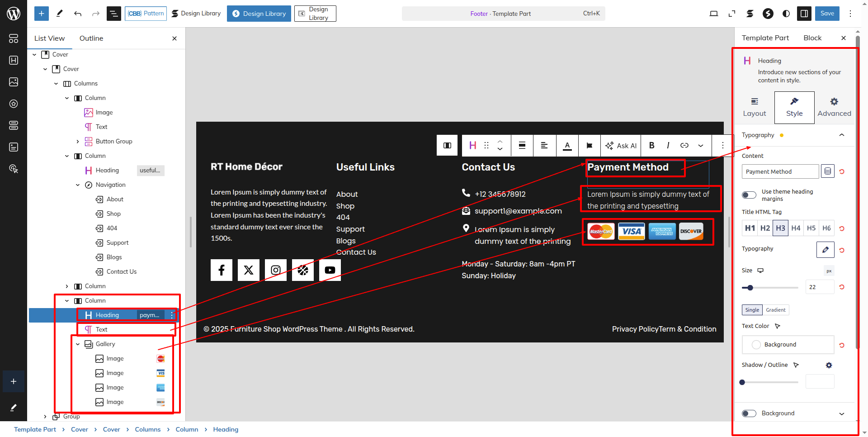868x437 pixels.
Task: Select the Tools pencil icon in top bar
Action: coord(59,14)
